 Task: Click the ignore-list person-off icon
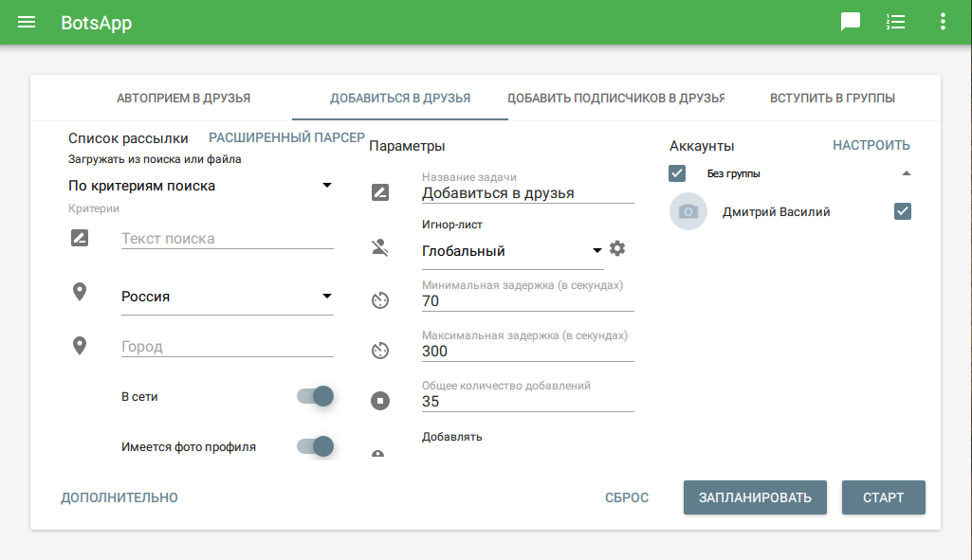(380, 248)
